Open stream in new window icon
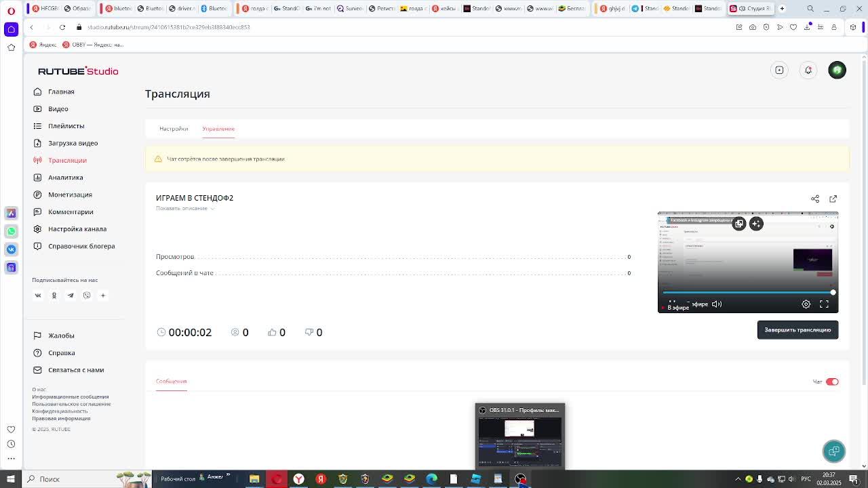 click(x=833, y=199)
